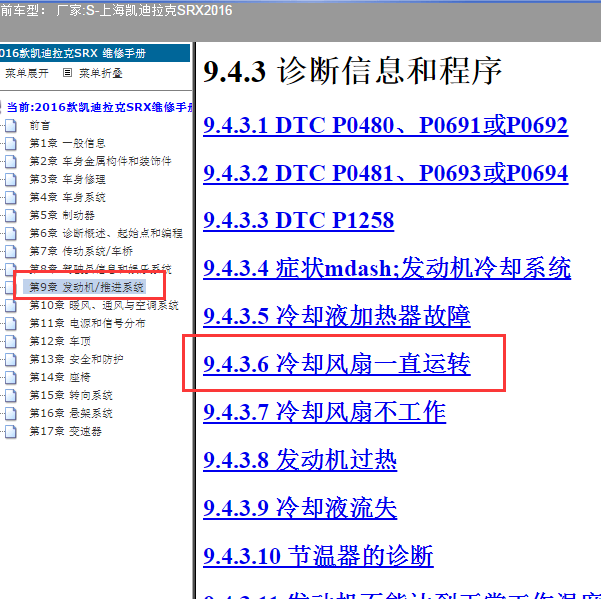Select tree item 前言
This screenshot has width=601, height=599.
click(x=39, y=125)
